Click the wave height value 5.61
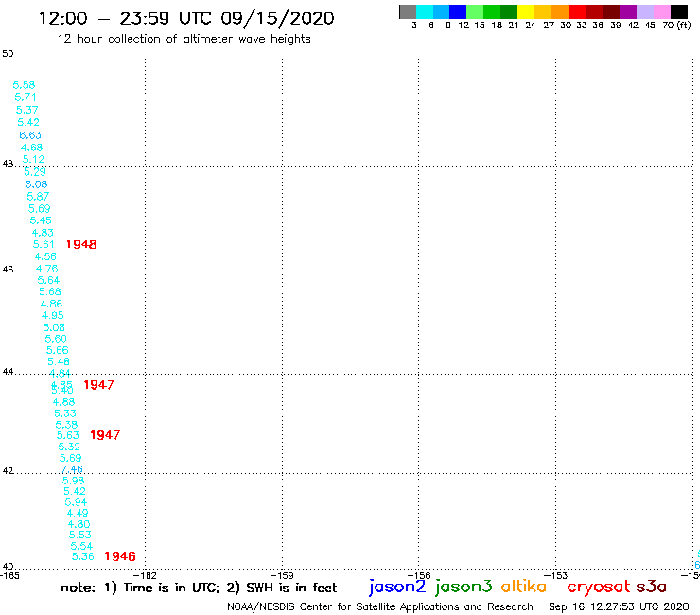700x615 pixels. pyautogui.click(x=44, y=244)
